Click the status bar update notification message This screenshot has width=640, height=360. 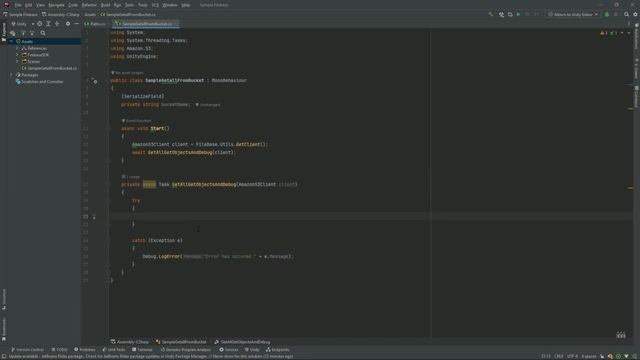(151, 356)
